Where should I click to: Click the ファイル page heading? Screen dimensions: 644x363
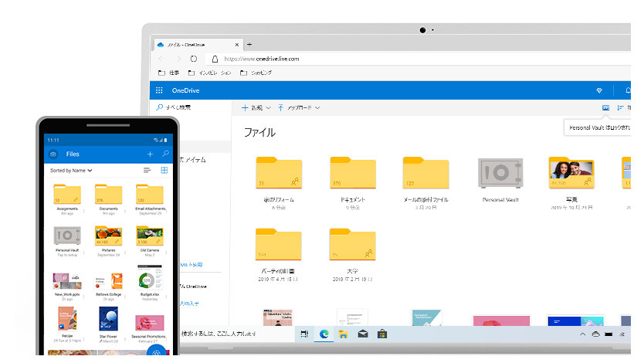point(259,132)
